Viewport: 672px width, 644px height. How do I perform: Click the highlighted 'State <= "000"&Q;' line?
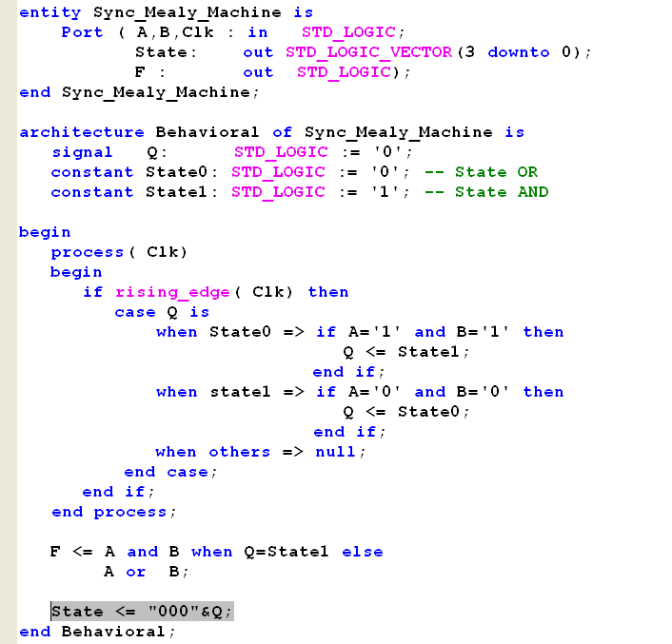(x=142, y=612)
